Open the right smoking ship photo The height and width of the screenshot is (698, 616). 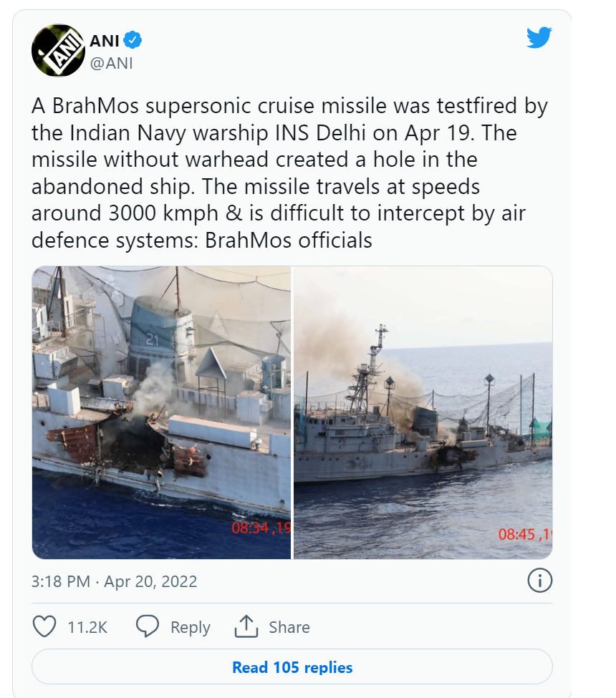coord(423,412)
